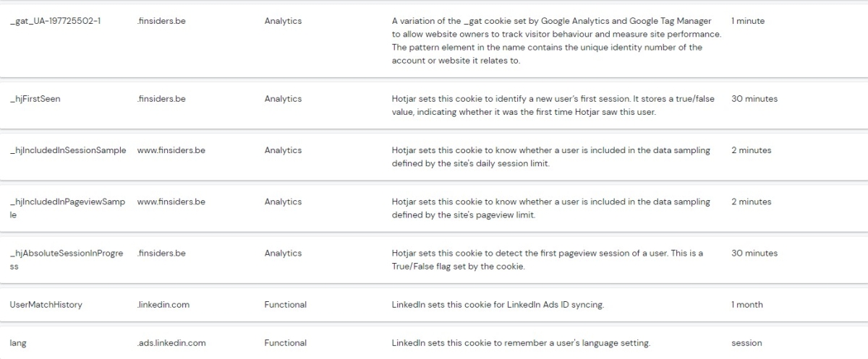Click the .ads.linkedin.com domain cell

pyautogui.click(x=171, y=343)
